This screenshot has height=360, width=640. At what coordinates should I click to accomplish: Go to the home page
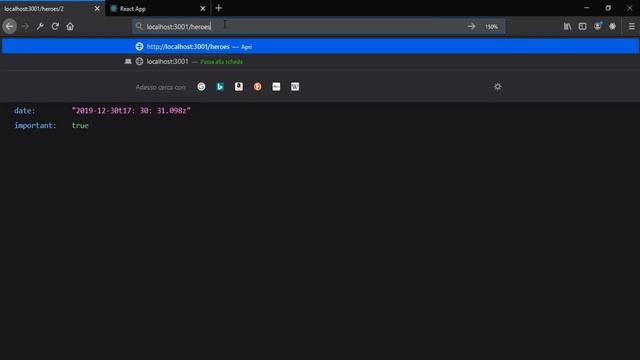click(70, 27)
